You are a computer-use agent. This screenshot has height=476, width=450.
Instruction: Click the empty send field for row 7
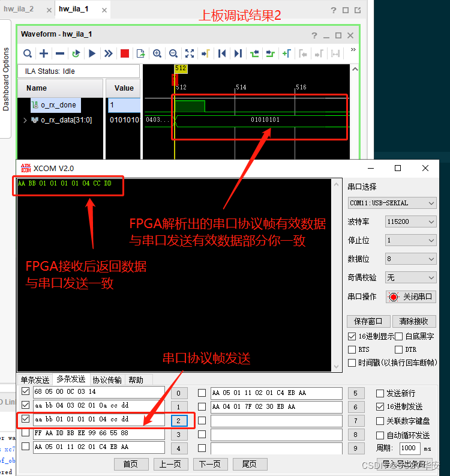click(x=277, y=421)
